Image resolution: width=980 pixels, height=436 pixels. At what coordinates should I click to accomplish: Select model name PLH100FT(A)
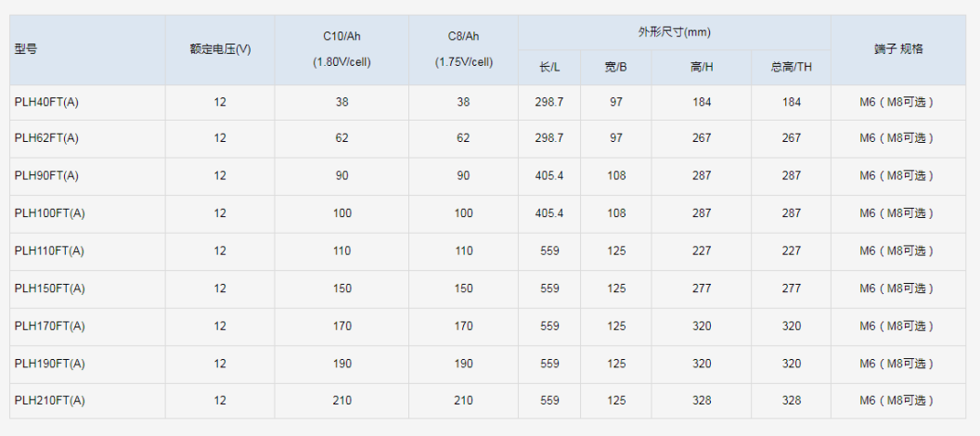click(x=49, y=213)
